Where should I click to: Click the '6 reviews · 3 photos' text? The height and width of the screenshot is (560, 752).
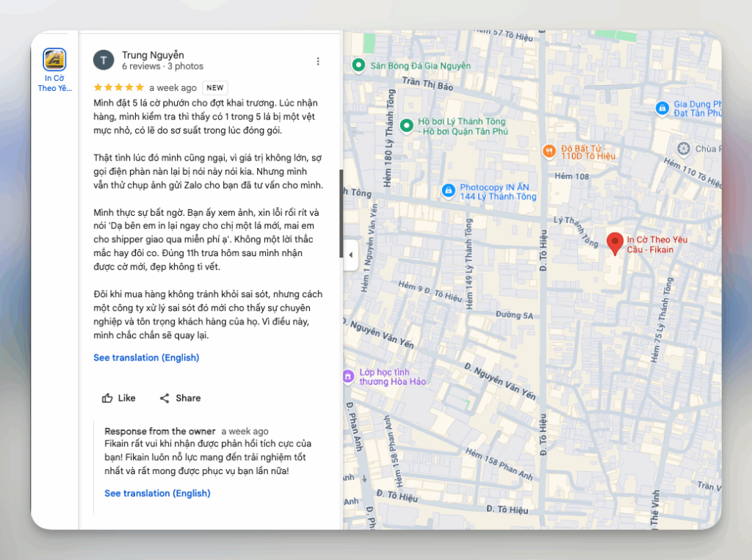[x=162, y=66]
